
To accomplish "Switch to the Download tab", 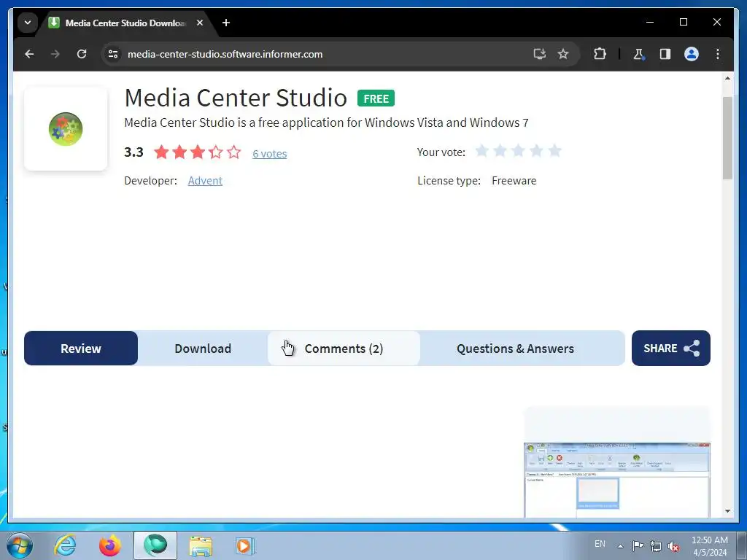I will coord(203,348).
